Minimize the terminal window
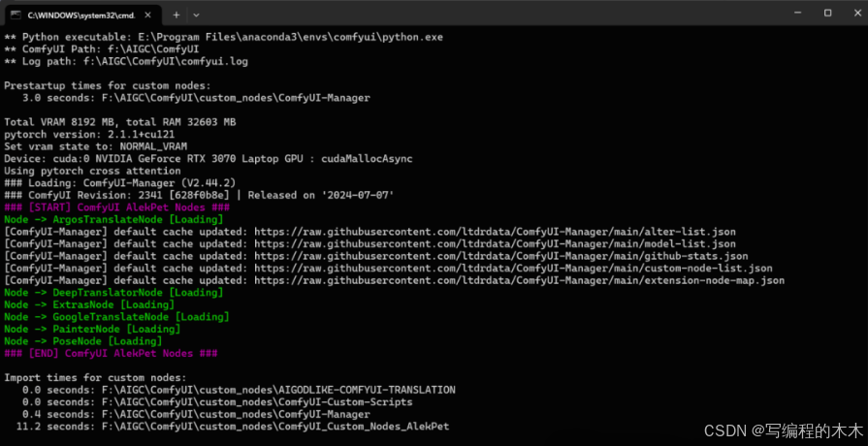 (795, 14)
